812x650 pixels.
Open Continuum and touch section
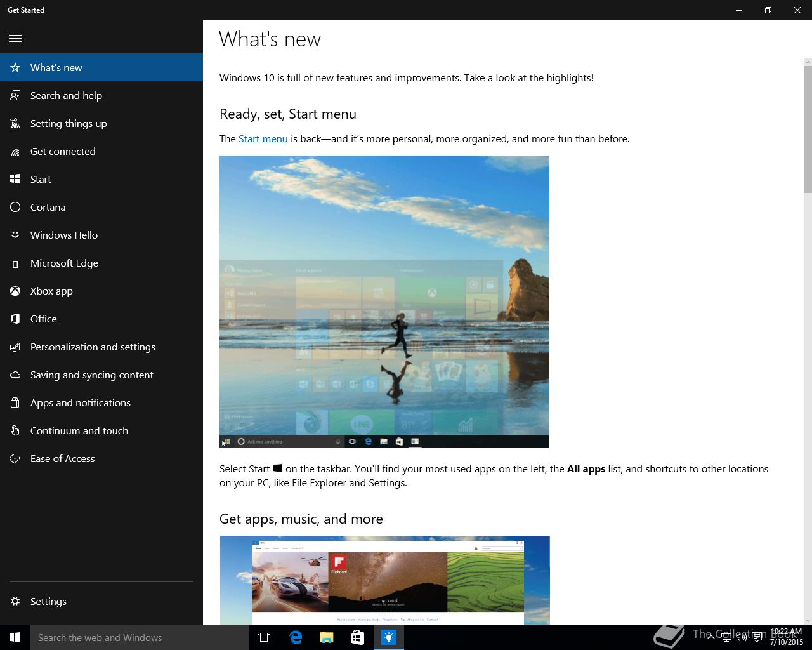tap(101, 430)
